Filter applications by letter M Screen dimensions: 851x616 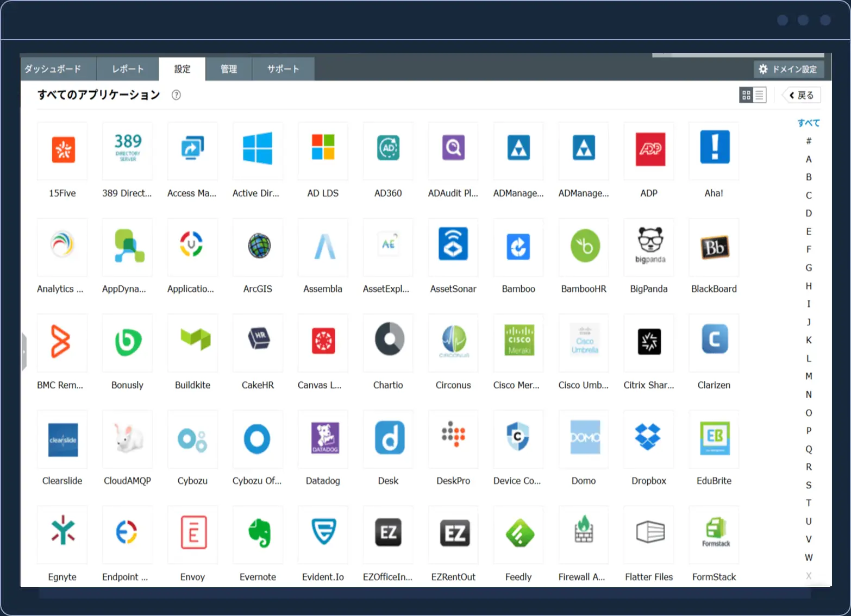point(809,376)
